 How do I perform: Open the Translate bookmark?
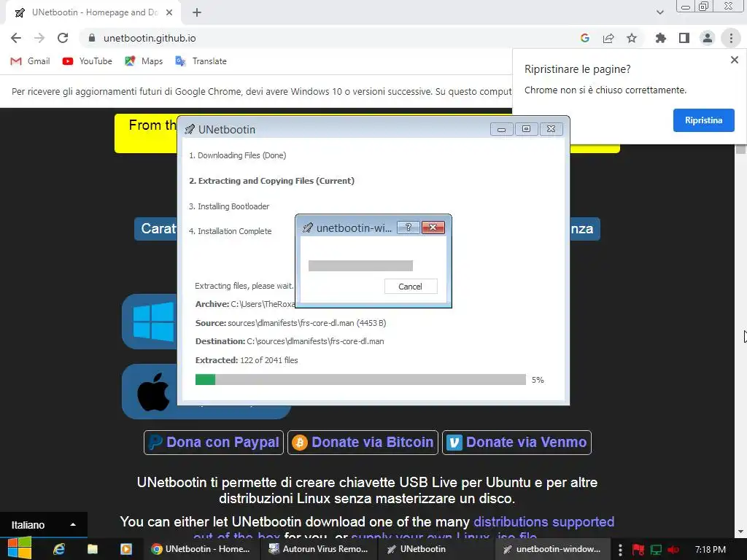tap(201, 61)
